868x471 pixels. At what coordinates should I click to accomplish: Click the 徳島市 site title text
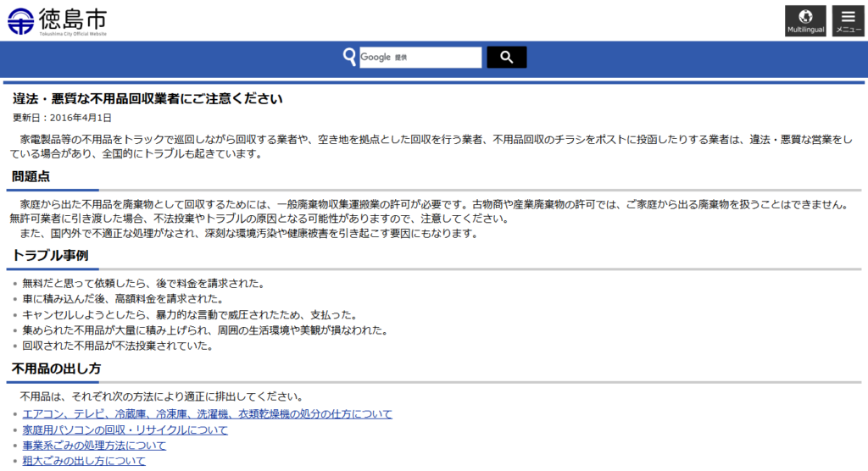click(x=73, y=19)
